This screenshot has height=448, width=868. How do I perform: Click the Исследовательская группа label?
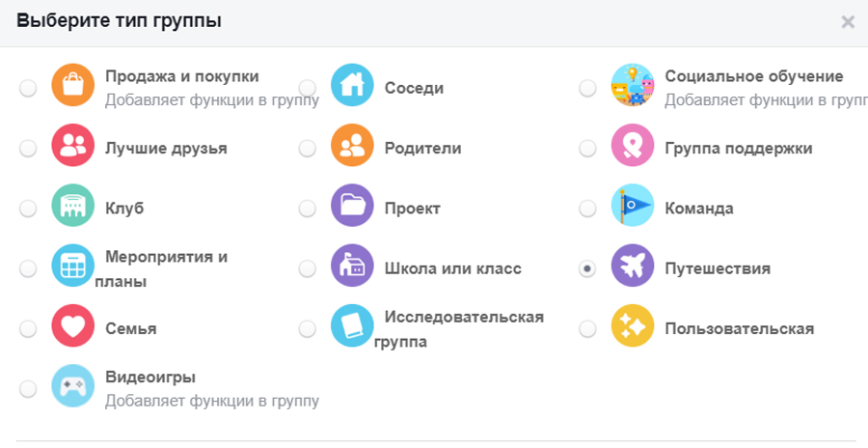tap(463, 328)
